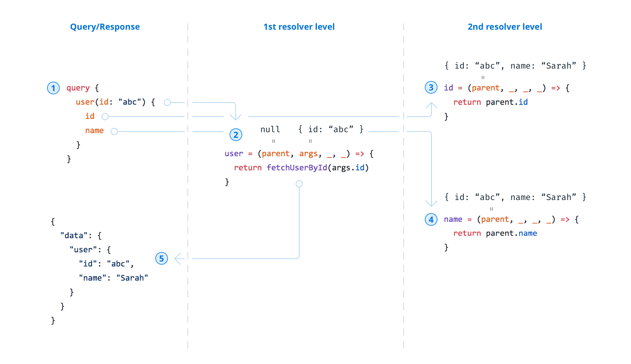This screenshot has width=631, height=364.
Task: Click the numbered step 3 badge
Action: tap(431, 88)
